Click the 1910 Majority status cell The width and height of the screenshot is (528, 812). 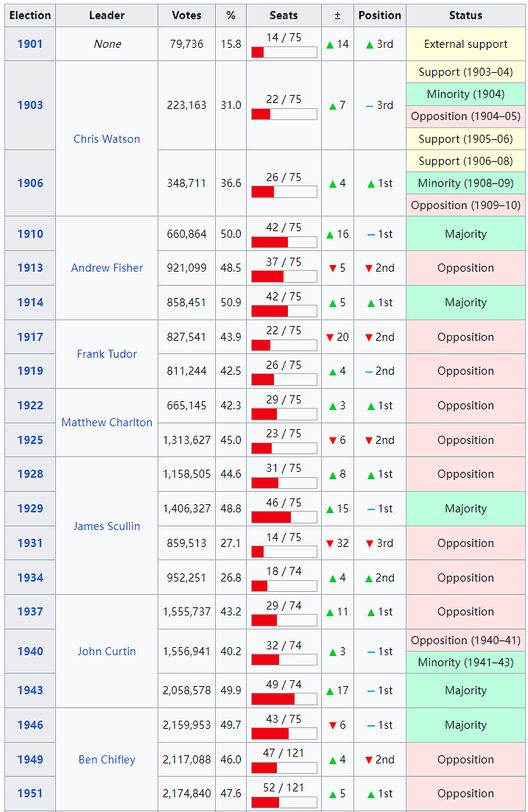point(465,234)
